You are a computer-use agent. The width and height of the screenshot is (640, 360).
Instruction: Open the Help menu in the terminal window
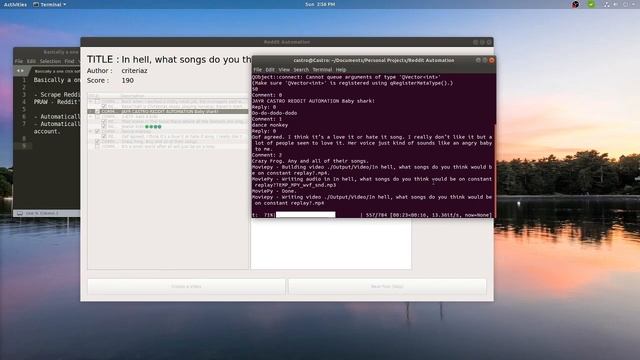pyautogui.click(x=341, y=70)
